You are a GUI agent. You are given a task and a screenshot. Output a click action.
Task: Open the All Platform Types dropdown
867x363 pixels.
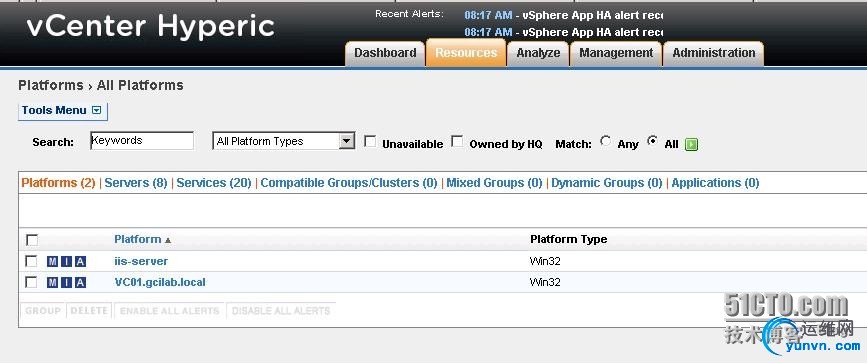coord(284,141)
